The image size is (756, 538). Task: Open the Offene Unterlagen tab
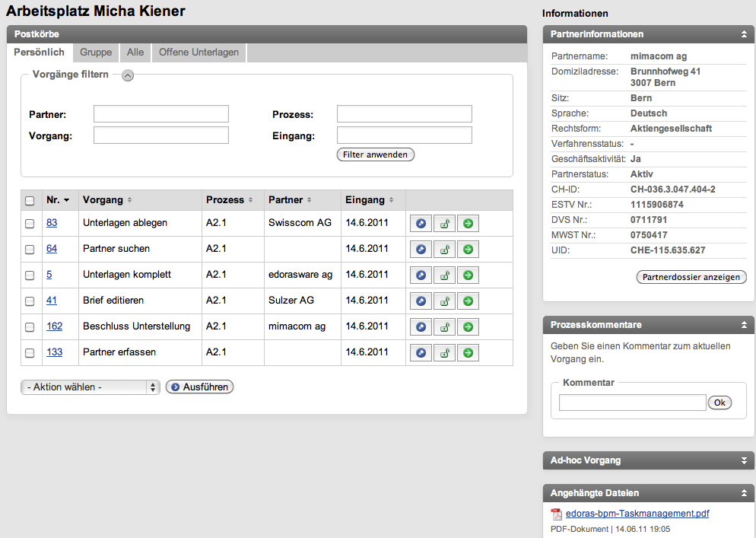pos(199,53)
